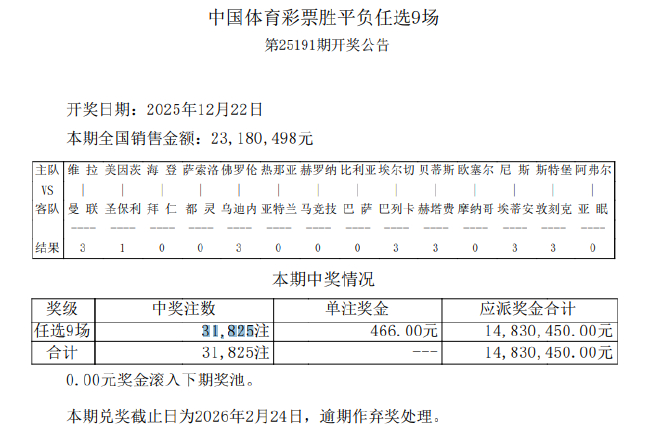Click the draw date line 2025年12月22日
Screen dimensions: 650x430
pos(165,109)
